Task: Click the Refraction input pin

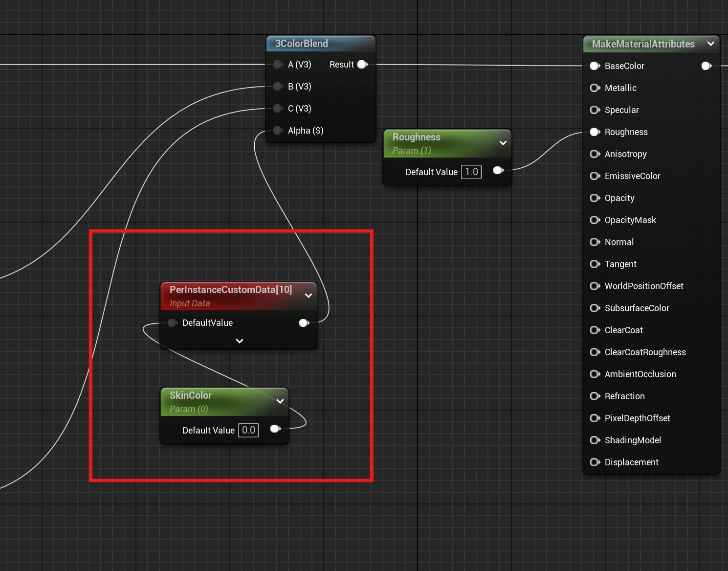Action: (595, 396)
